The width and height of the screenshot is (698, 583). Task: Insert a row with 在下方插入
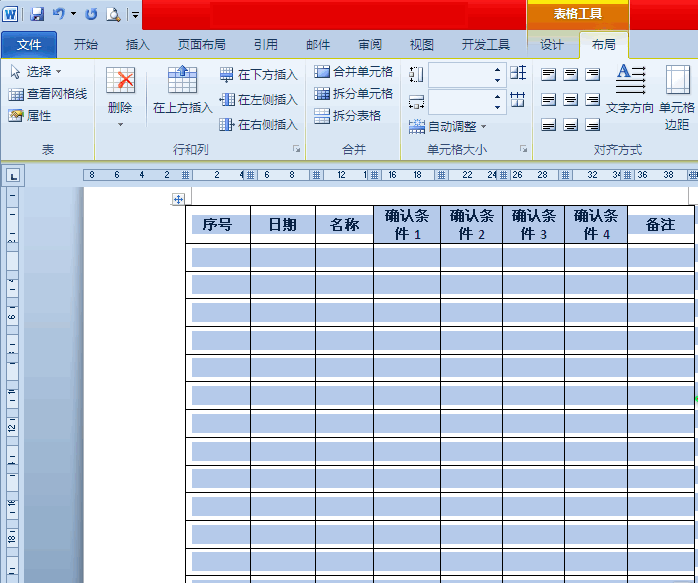coord(259,74)
